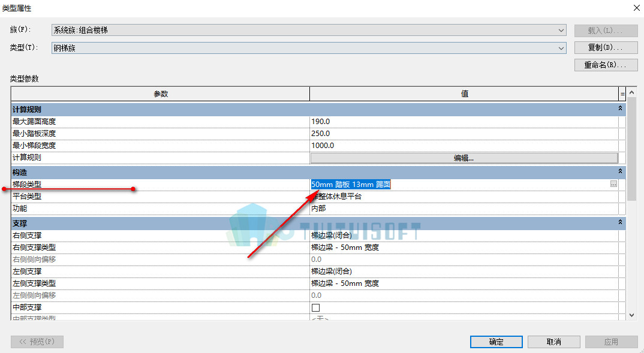Click the 取消 cancel button
Image resolution: width=644 pixels, height=353 pixels.
click(x=553, y=342)
